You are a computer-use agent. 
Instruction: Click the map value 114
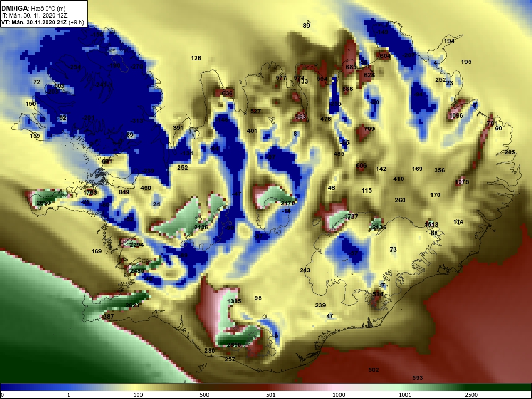point(459,222)
